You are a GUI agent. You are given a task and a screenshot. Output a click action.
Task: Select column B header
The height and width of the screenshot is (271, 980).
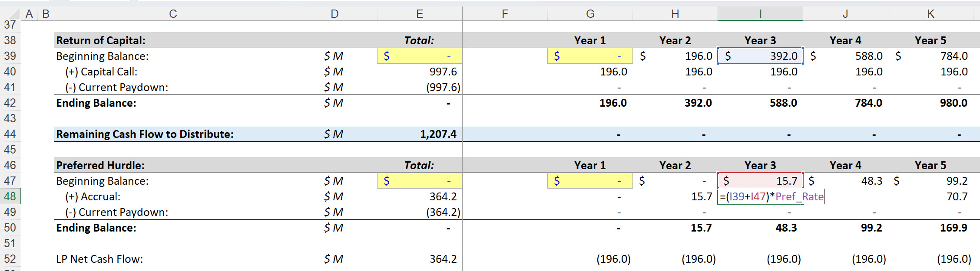click(x=46, y=14)
